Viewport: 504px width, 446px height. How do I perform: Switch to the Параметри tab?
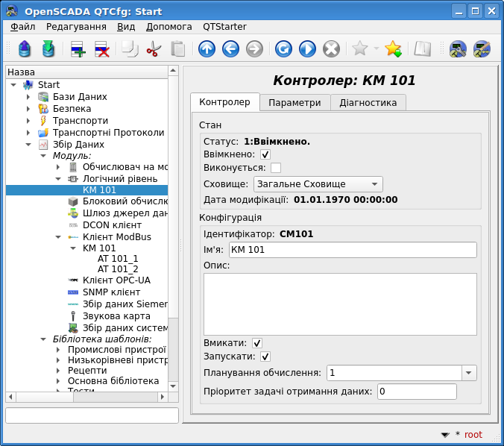point(294,102)
